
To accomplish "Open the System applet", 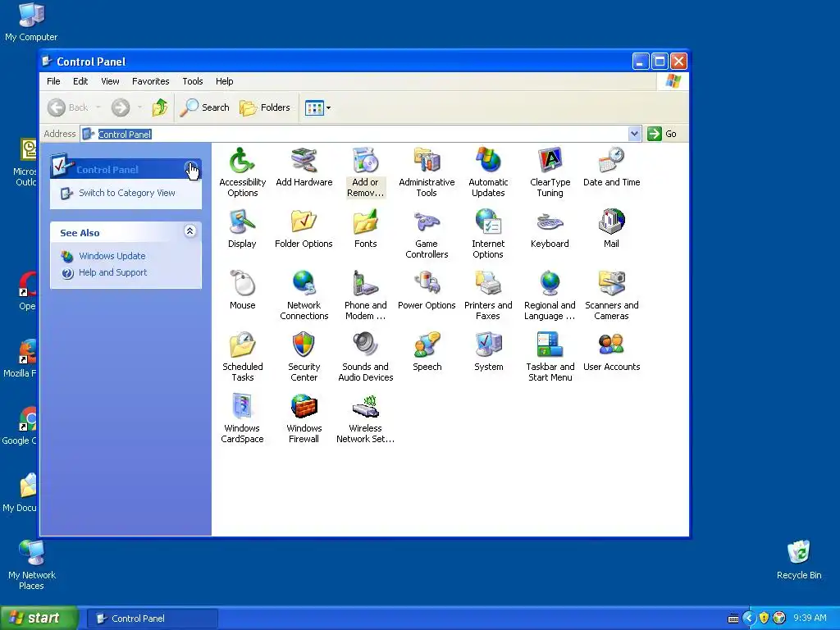I will point(488,352).
